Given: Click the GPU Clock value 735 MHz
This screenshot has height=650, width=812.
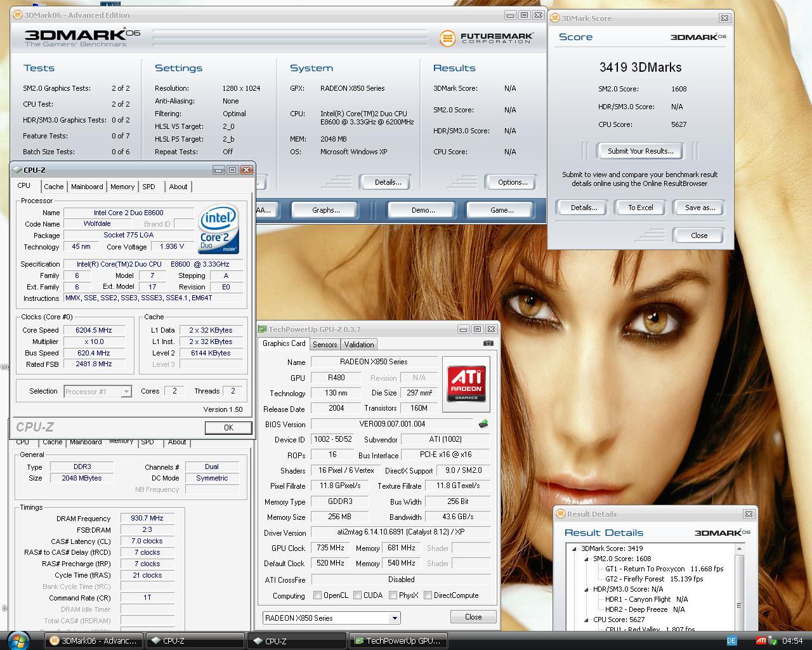Looking at the screenshot, I should point(330,548).
